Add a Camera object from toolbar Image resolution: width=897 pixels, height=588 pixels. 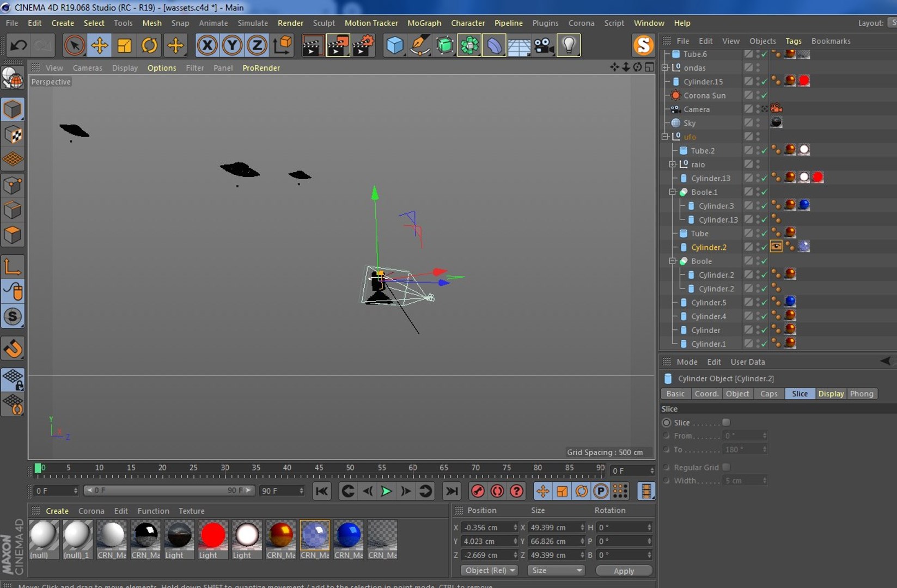(544, 45)
